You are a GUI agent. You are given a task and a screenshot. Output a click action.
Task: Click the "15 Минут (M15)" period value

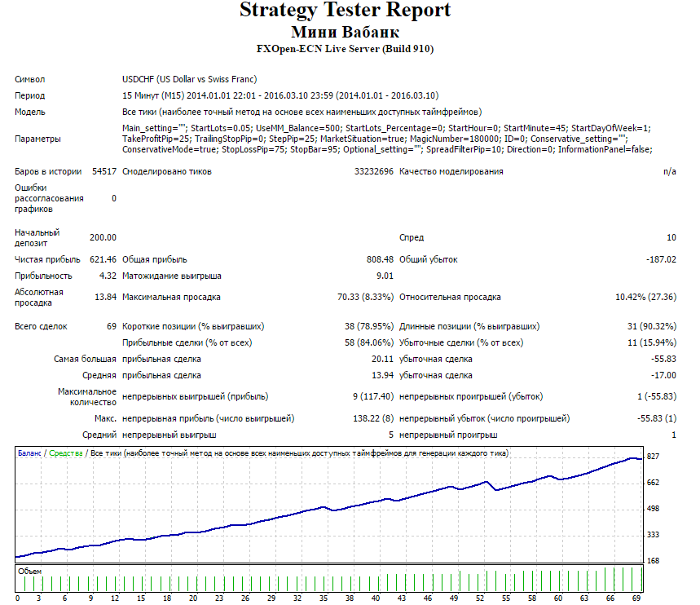coord(280,95)
